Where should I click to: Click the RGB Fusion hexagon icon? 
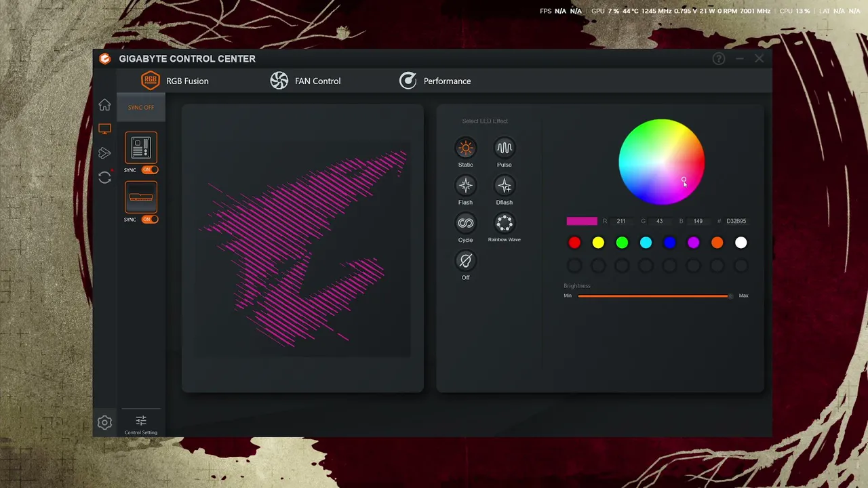click(x=151, y=81)
